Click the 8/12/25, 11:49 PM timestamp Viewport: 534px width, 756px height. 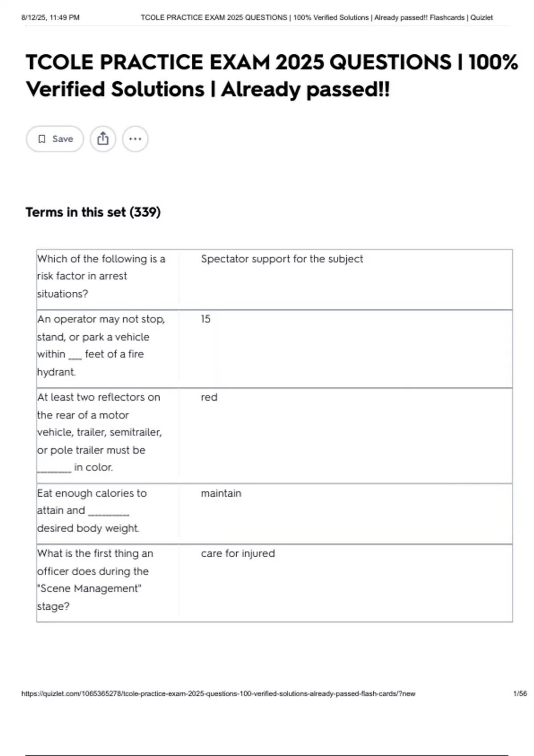tap(50, 18)
